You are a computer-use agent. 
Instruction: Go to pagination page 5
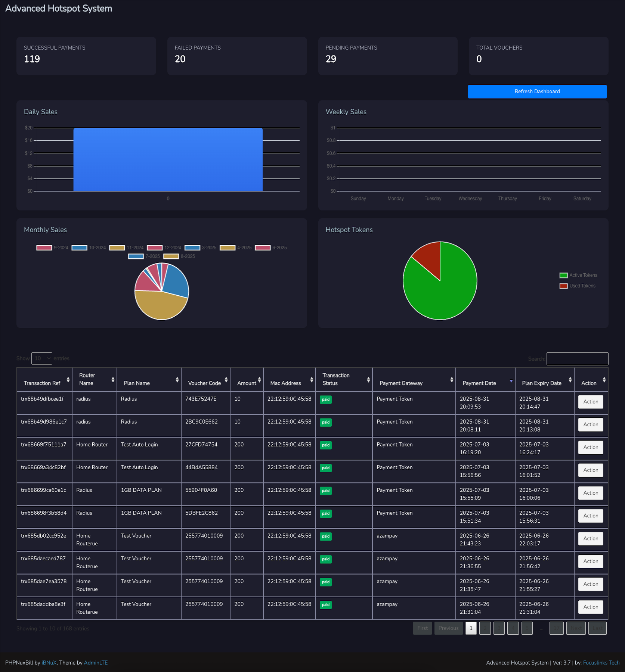click(x=527, y=628)
